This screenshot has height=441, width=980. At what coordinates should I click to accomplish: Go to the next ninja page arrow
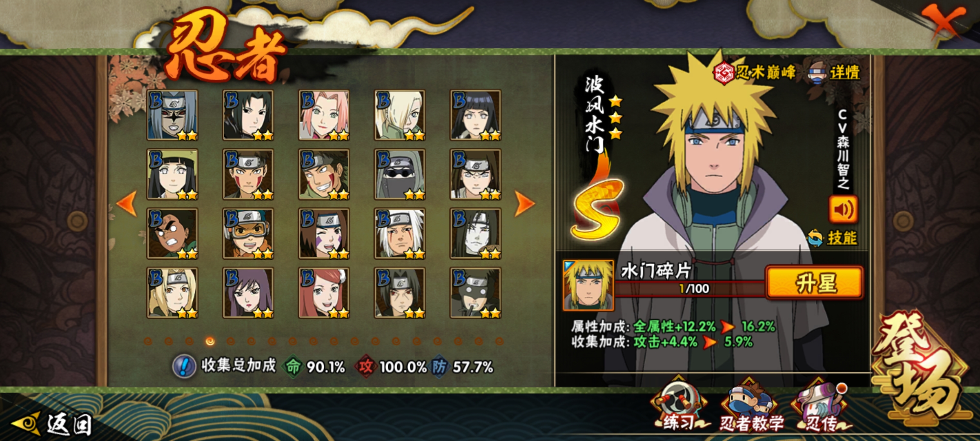(524, 203)
